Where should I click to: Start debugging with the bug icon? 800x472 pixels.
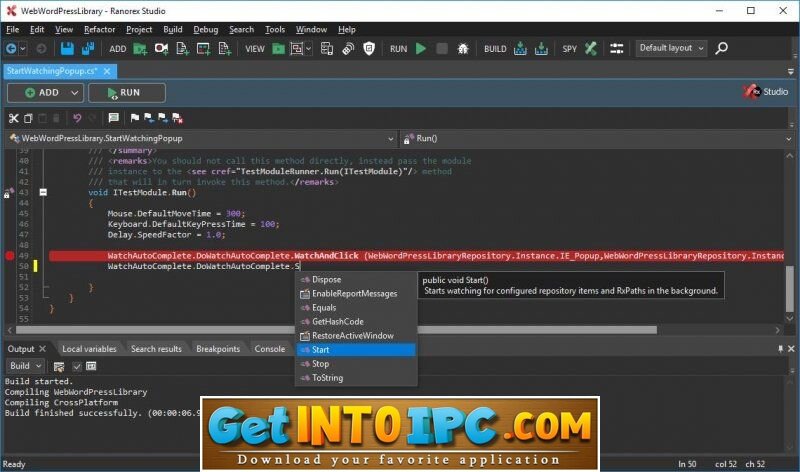[x=463, y=49]
